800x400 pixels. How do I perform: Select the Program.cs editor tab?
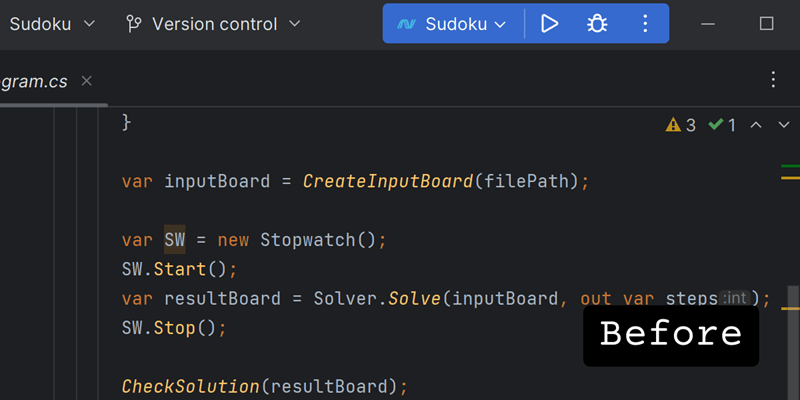click(35, 81)
